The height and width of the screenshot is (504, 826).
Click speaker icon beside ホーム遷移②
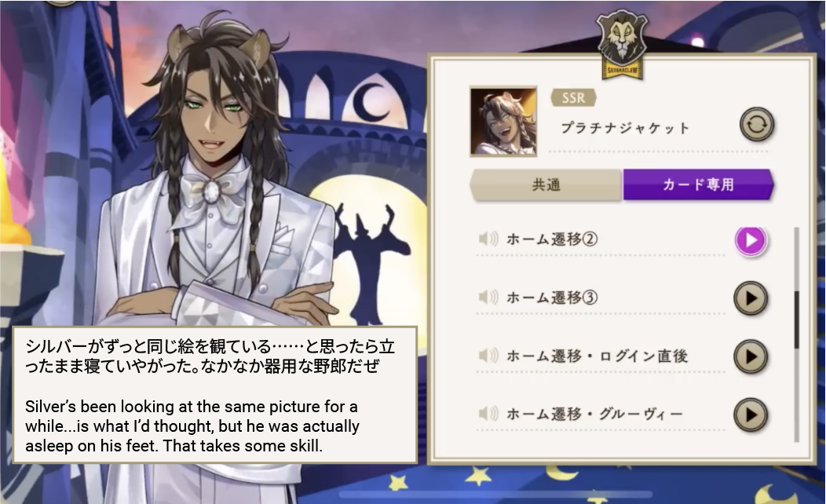click(x=488, y=239)
